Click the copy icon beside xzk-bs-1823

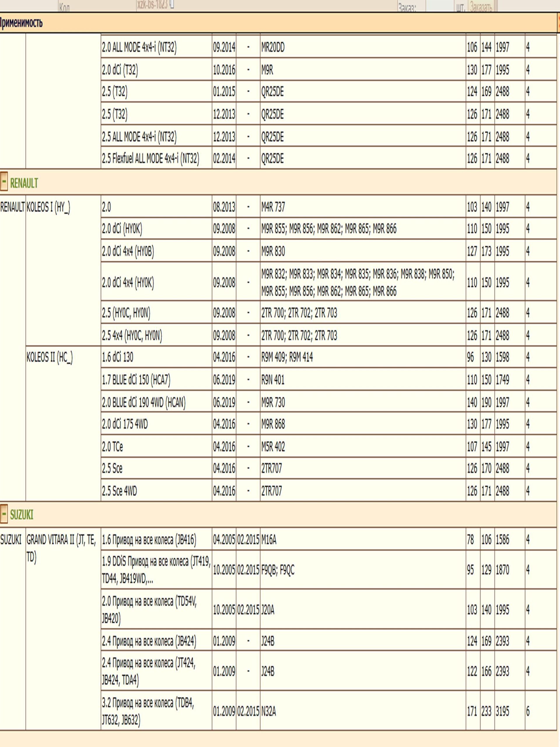[x=172, y=4]
